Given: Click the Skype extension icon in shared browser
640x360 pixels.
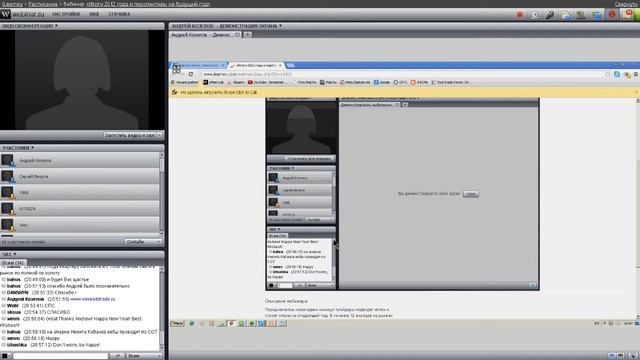Looking at the screenshot, I should 617,74.
